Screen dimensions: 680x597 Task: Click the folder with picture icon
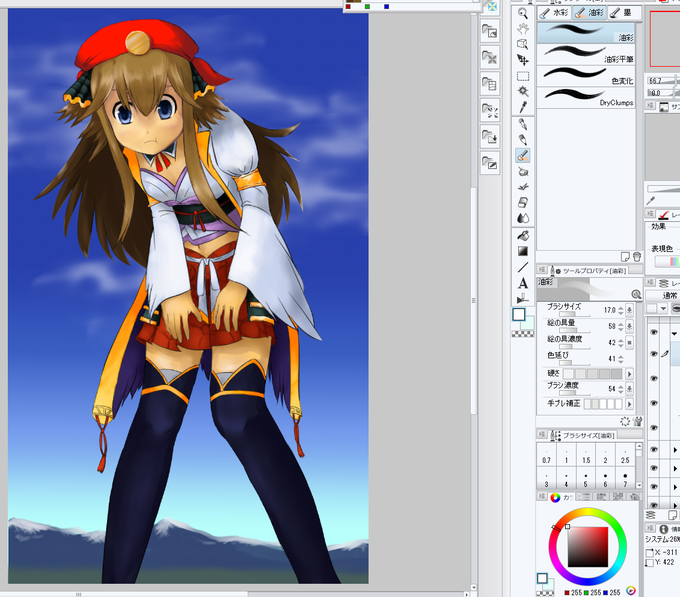(490, 31)
